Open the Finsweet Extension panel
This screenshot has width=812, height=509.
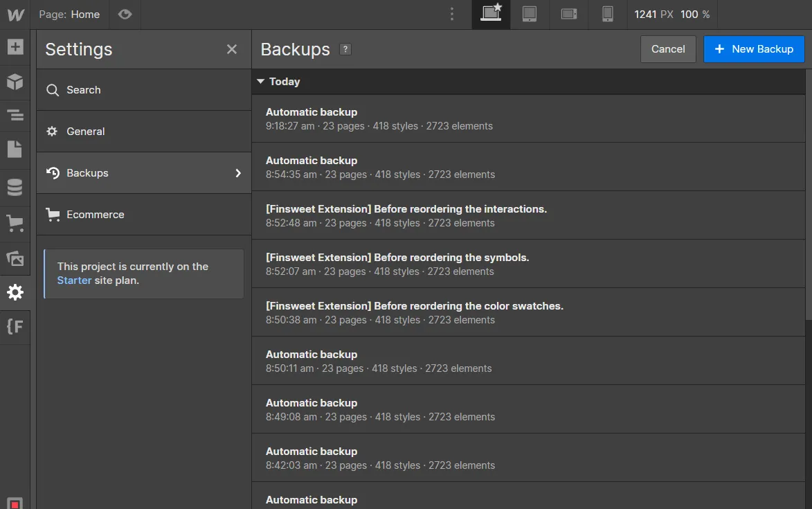(15, 327)
